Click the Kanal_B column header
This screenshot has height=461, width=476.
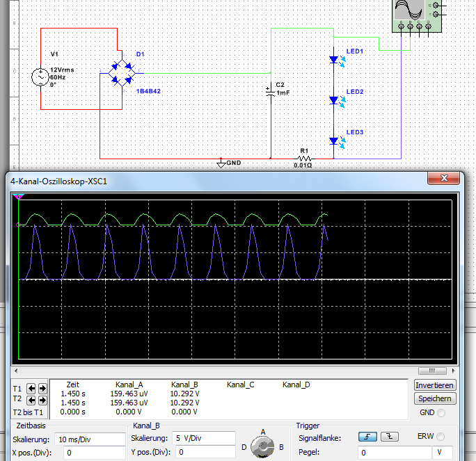(184, 385)
